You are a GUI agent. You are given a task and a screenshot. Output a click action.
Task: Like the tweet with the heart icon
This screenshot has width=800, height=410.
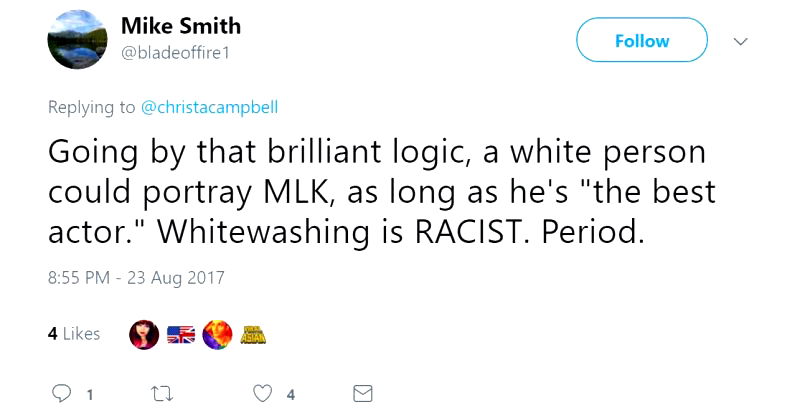[263, 393]
